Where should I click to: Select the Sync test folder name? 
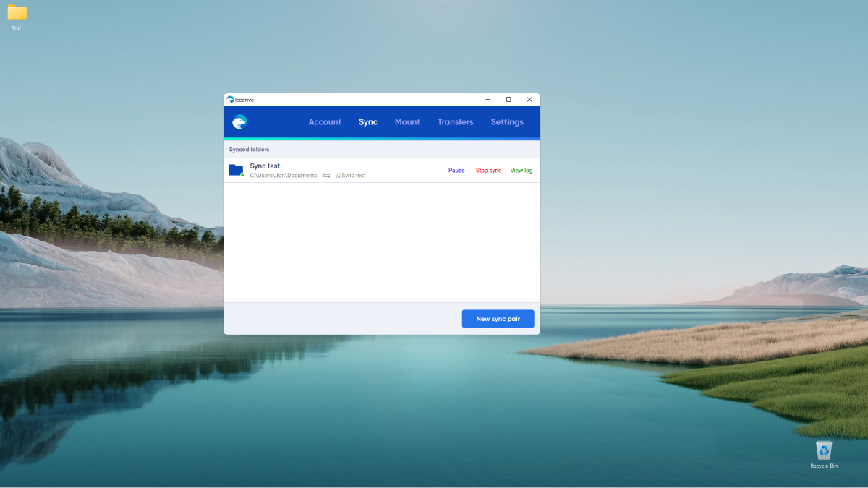click(265, 166)
